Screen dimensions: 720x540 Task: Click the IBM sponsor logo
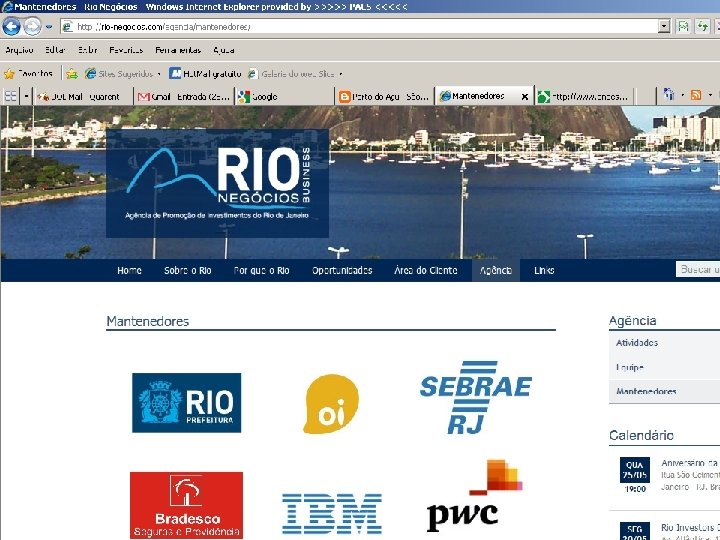[x=332, y=513]
